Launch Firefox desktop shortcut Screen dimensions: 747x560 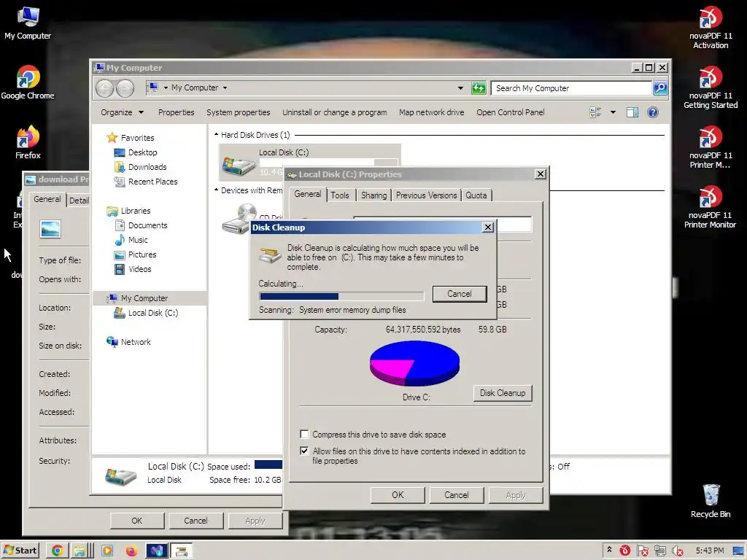[28, 142]
